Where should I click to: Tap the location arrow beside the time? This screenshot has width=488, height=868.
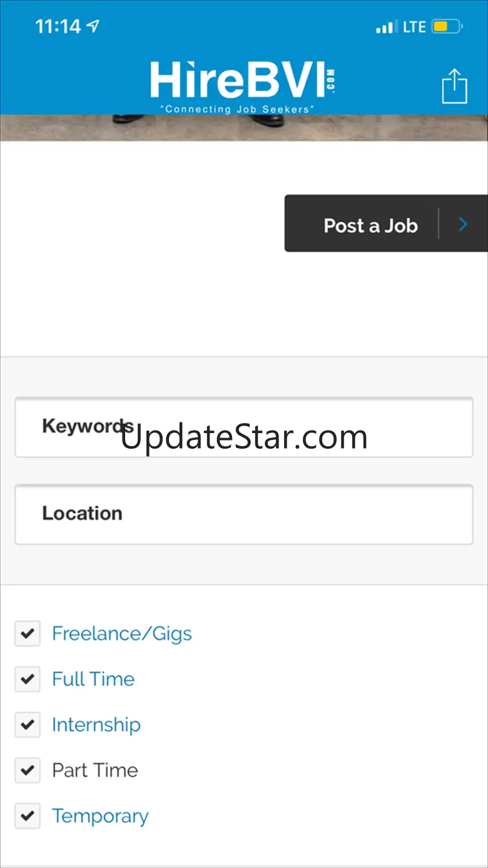tap(93, 26)
